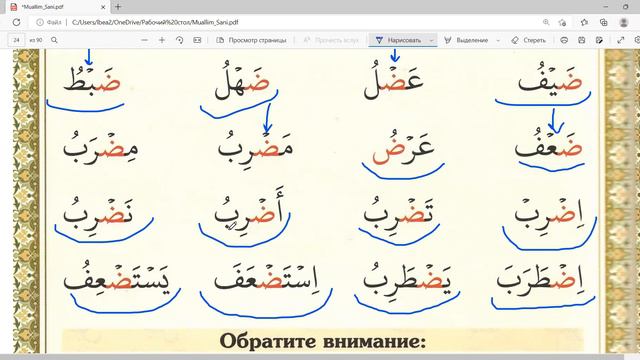Reload the page with the refresh icon
Image resolution: width=640 pixels, height=360 pixels.
pyautogui.click(x=16, y=22)
